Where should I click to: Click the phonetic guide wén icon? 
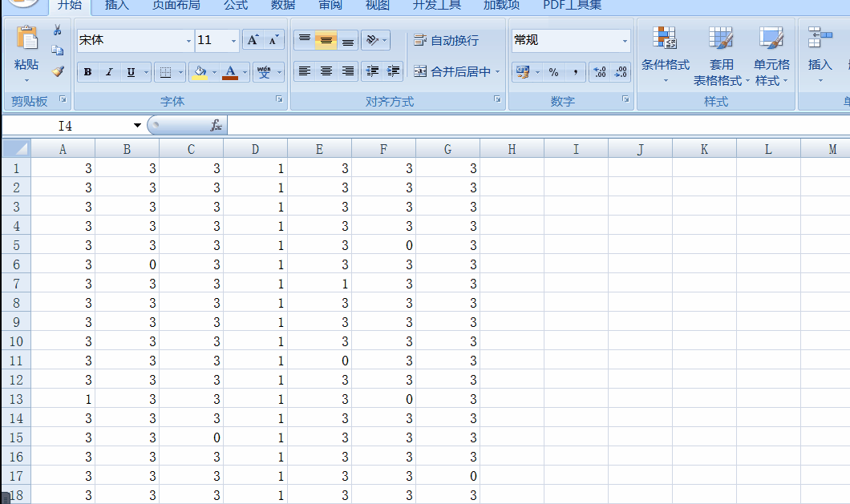[x=264, y=71]
